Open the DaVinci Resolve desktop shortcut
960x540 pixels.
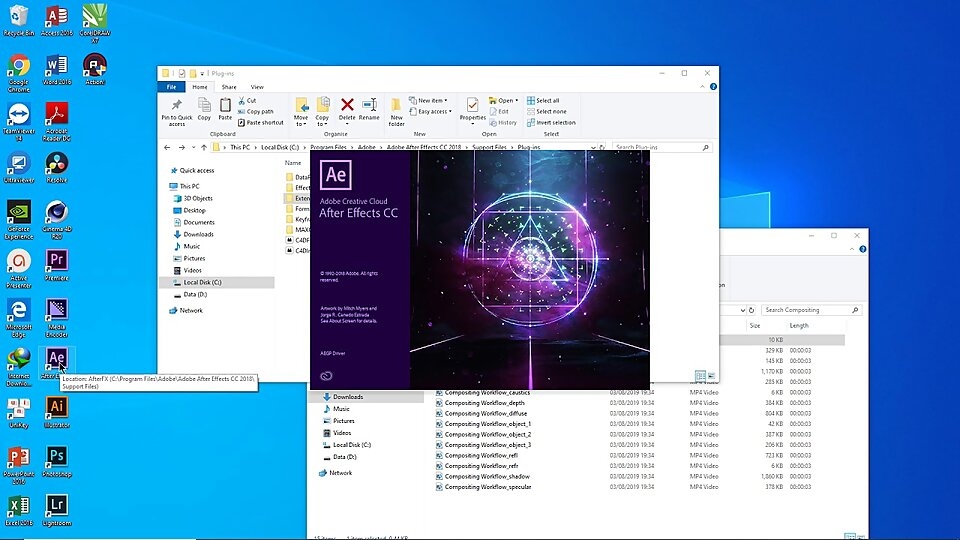56,168
